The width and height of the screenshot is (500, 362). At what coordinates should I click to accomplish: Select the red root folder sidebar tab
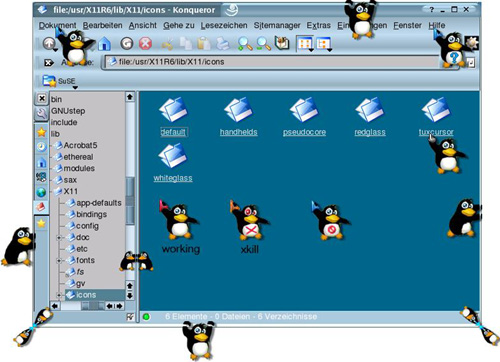click(41, 207)
